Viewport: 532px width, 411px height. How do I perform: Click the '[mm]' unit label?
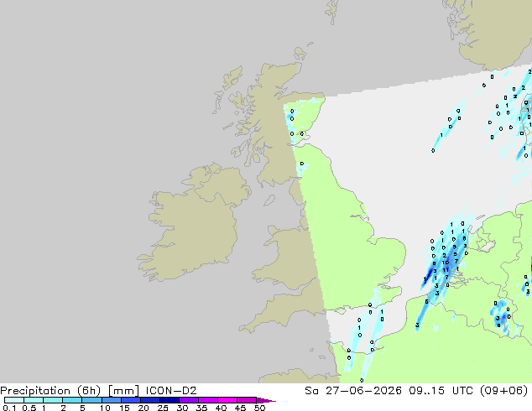click(123, 391)
